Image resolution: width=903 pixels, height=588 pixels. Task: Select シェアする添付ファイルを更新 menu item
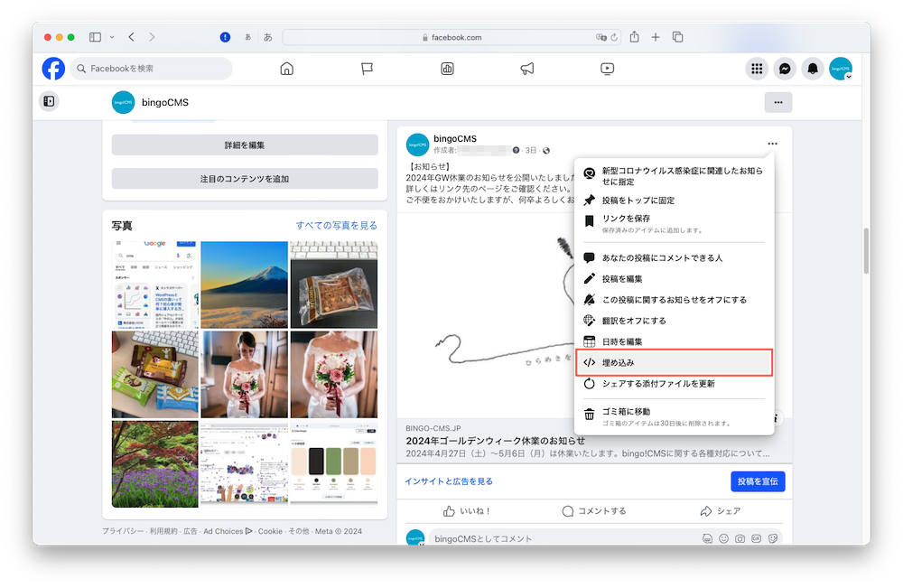[x=674, y=384]
